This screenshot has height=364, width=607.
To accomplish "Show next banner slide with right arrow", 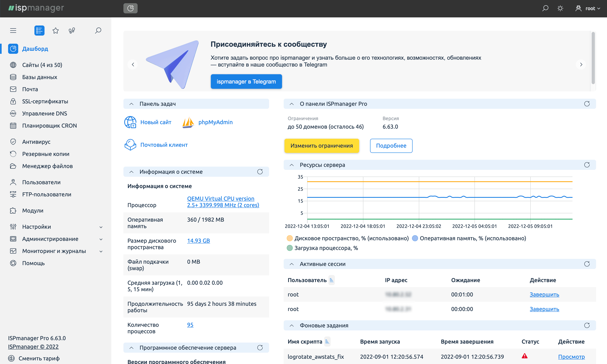I will click(x=581, y=65).
